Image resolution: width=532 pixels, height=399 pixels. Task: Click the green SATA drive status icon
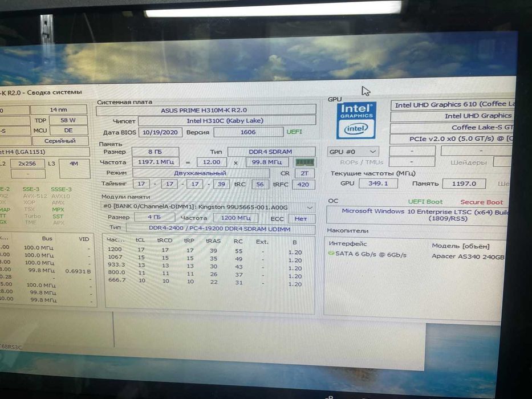pyautogui.click(x=331, y=254)
